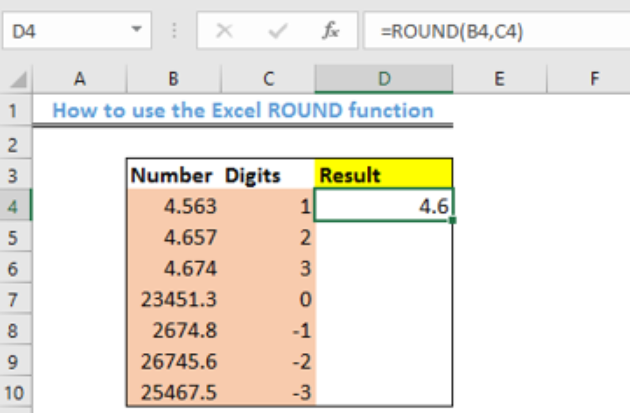Select row 6 header

click(x=16, y=268)
